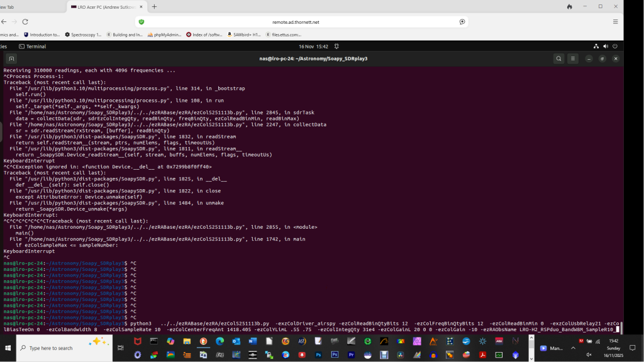Open the McAfee shield taskbar icon

click(x=137, y=341)
